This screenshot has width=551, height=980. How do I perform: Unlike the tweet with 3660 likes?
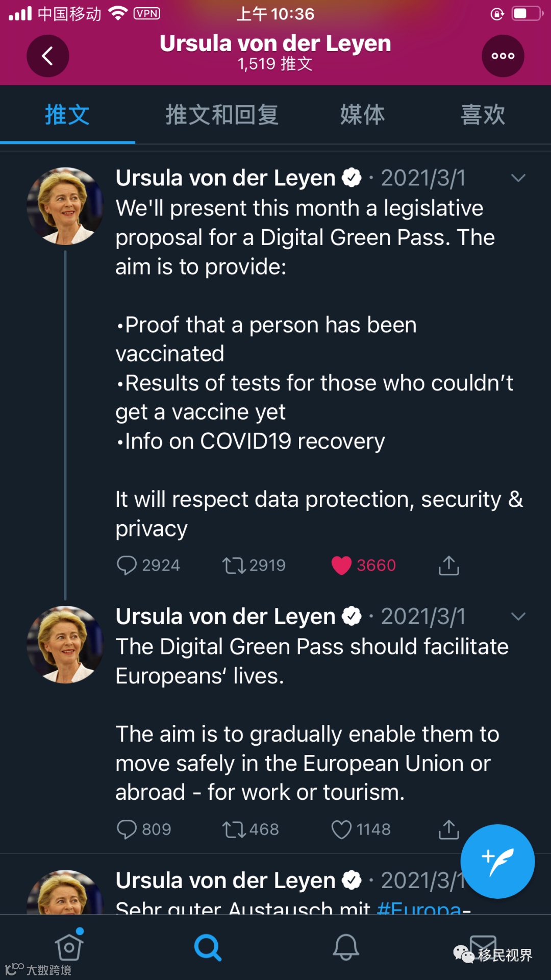tap(341, 566)
